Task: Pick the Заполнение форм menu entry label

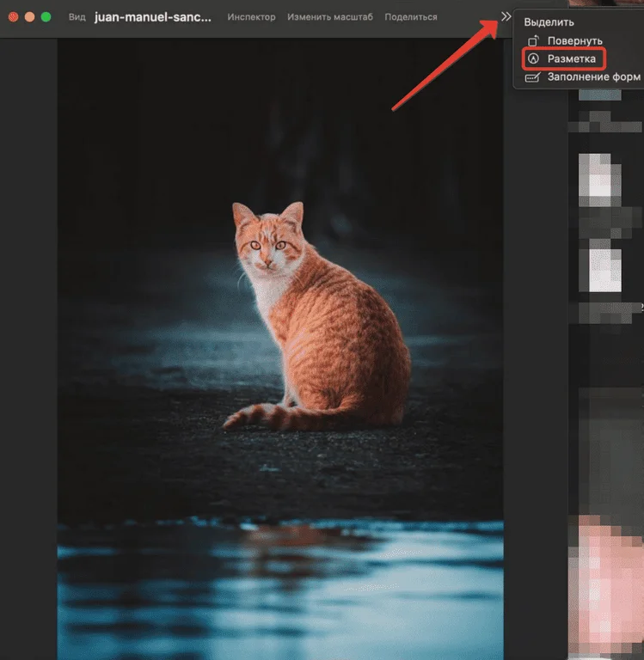Action: (593, 77)
